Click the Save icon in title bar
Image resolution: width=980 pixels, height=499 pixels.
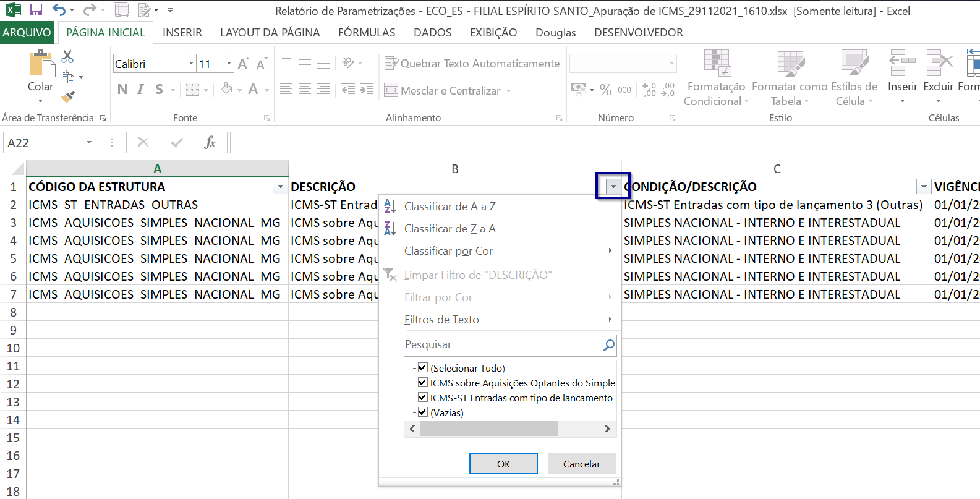pos(36,10)
